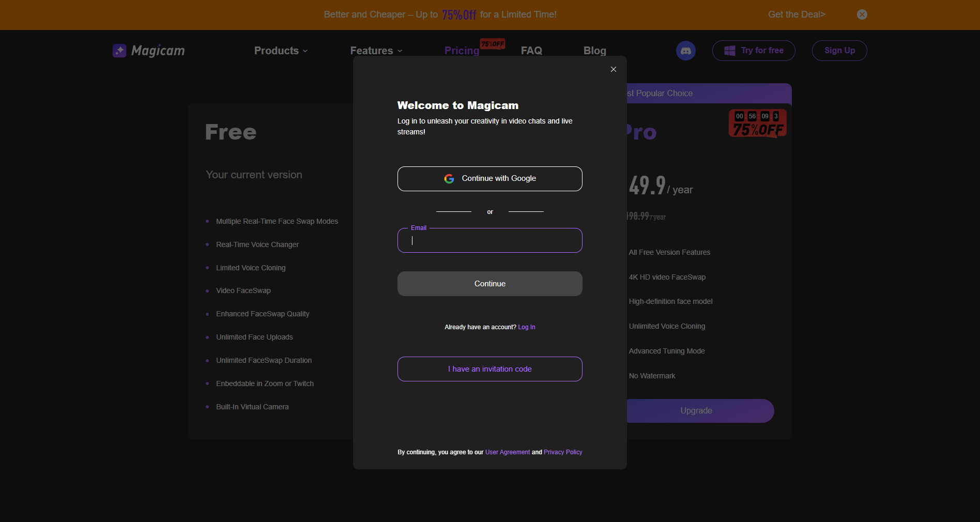The height and width of the screenshot is (522, 980).
Task: Click the Continue button
Action: coord(490,284)
